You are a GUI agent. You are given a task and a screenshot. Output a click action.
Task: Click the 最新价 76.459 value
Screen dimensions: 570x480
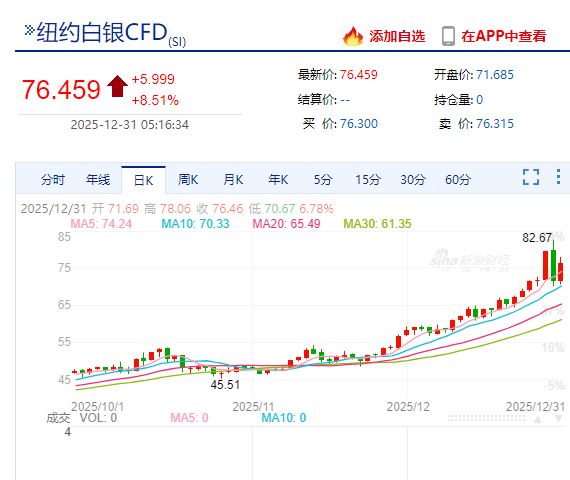click(x=359, y=75)
